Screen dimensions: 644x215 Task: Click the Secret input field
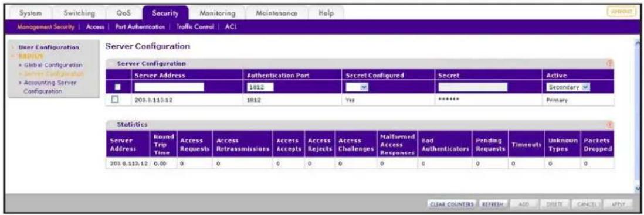[472, 87]
